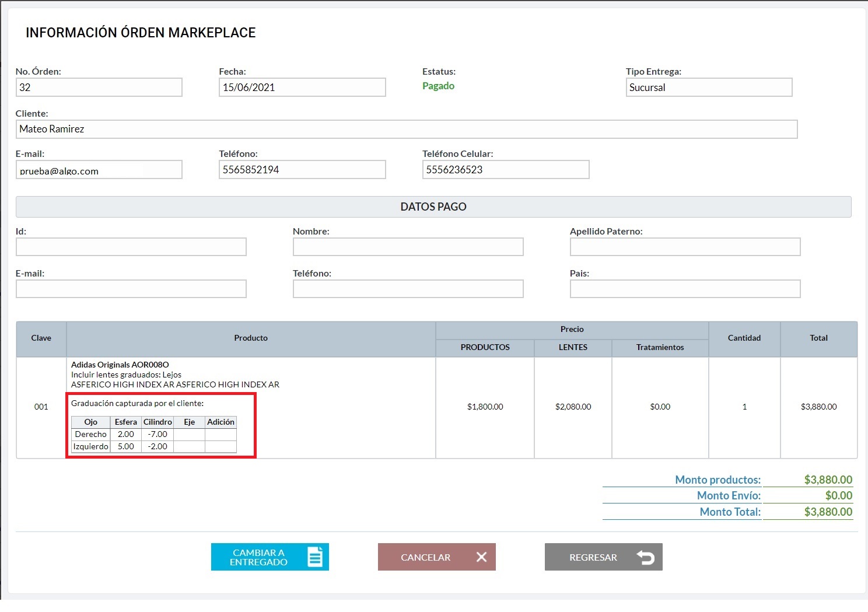Click the Fecha field showing 15/06/2021
868x612 pixels.
point(302,88)
